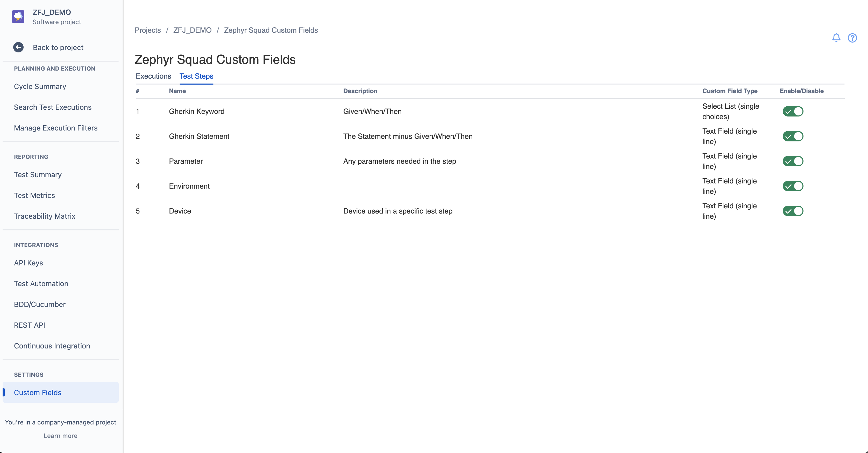
Task: Click the ZFJ_DEMO breadcrumb link
Action: (192, 30)
